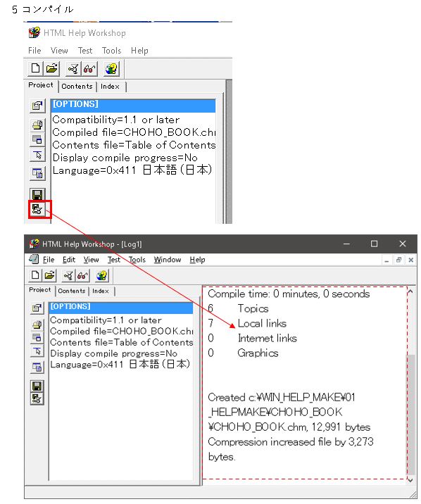Minimize the inner Log1 document window
421x504 pixels.
click(x=387, y=260)
